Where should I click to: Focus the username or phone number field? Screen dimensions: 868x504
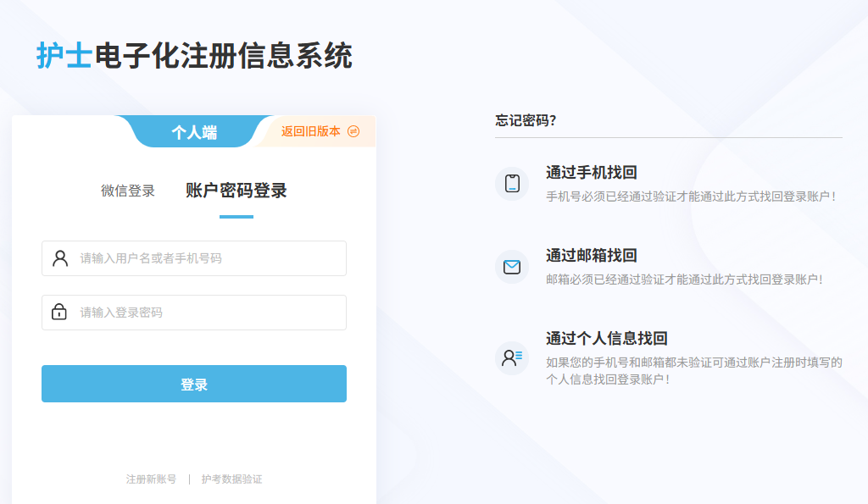click(x=208, y=258)
